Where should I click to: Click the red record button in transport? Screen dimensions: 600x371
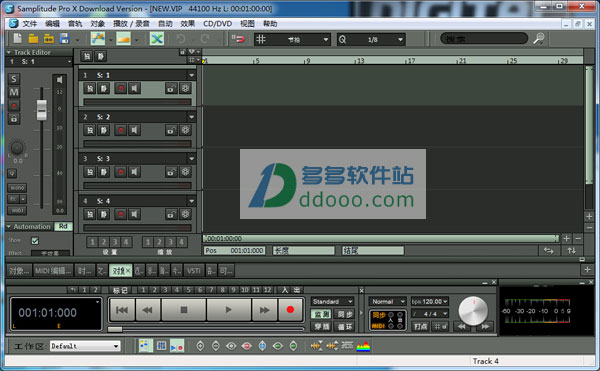click(290, 309)
